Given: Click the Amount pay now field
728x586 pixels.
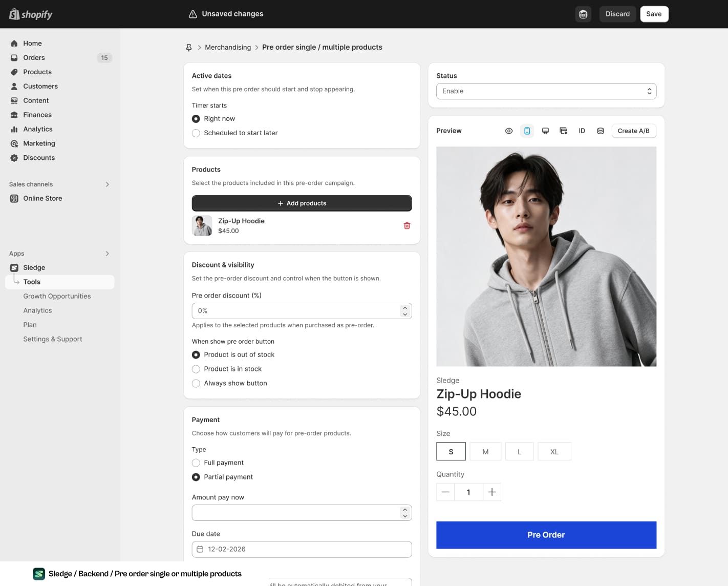Looking at the screenshot, I should (302, 513).
